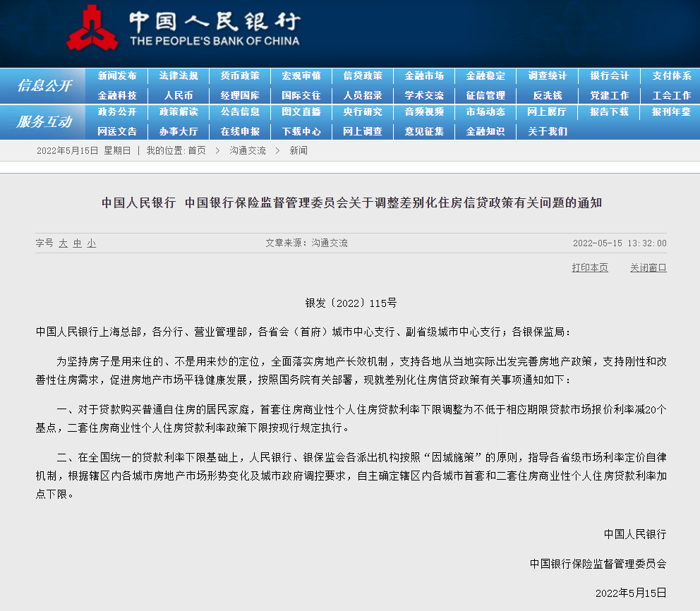This screenshot has height=611, width=700.
Task: Open the 宏观审慎 navigation entry
Action: pos(303,76)
